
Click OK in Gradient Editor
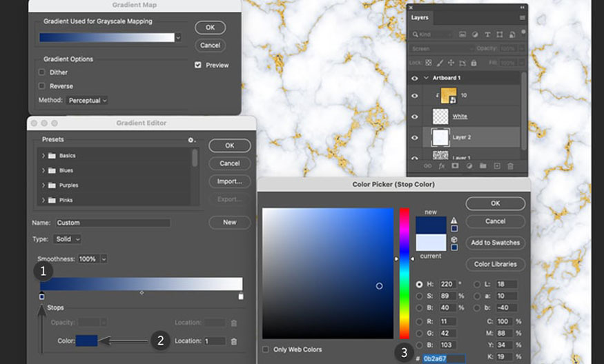[x=230, y=146]
